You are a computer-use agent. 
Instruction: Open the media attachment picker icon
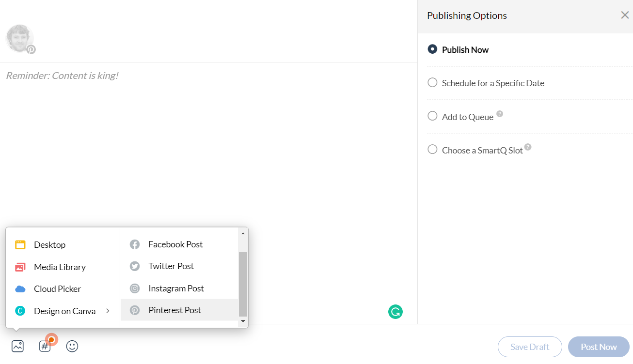click(x=17, y=346)
